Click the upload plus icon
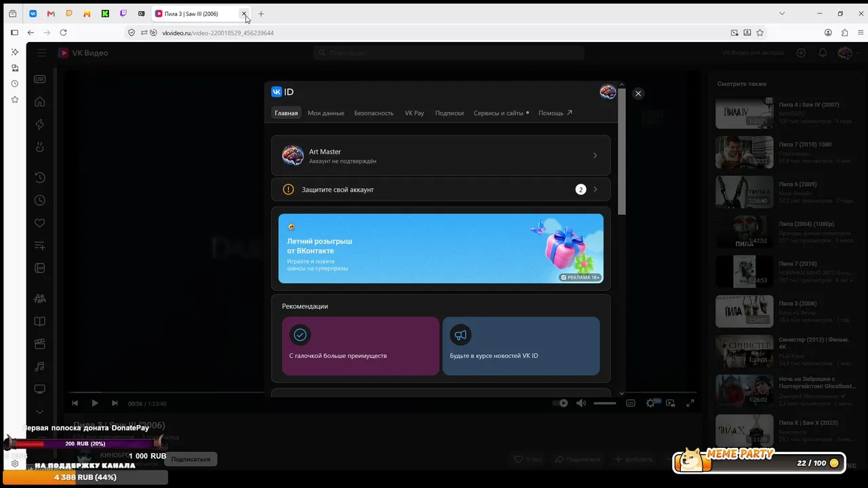The width and height of the screenshot is (868, 488). point(801,53)
